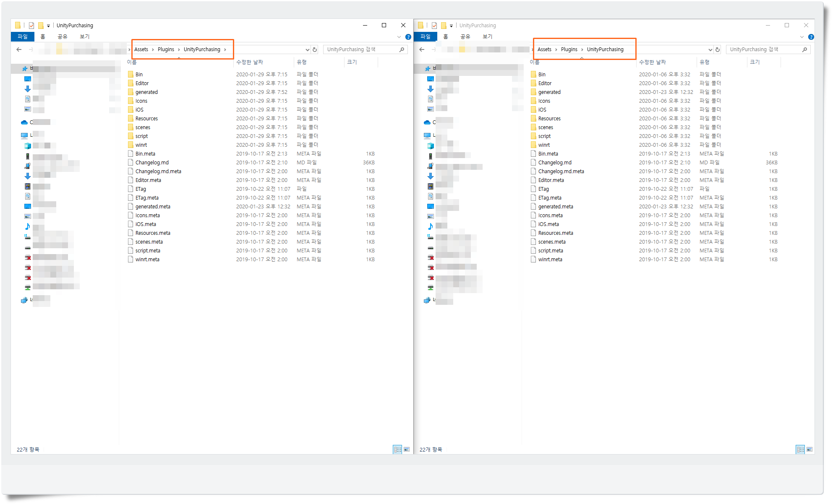The width and height of the screenshot is (833, 504).
Task: Click properties checkmark icon in left title bar
Action: (x=31, y=26)
